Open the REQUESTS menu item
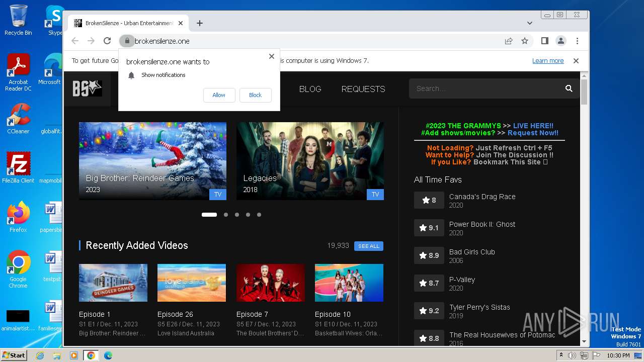The height and width of the screenshot is (362, 644). pos(363,89)
